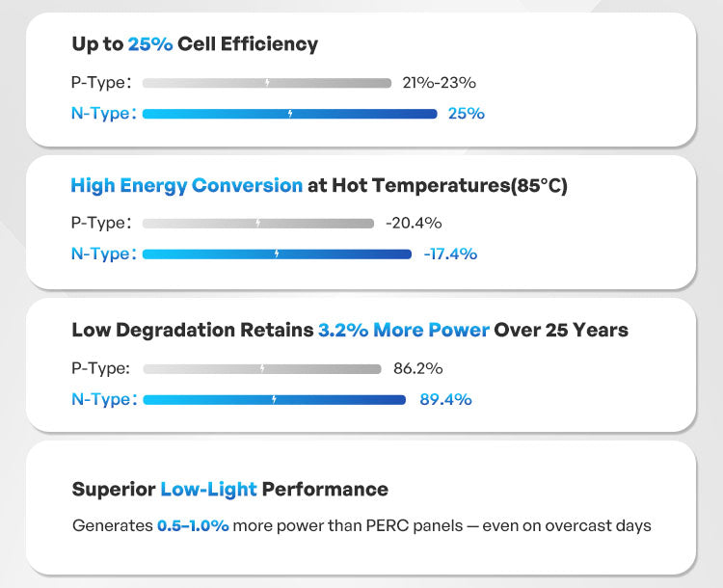Click the blue "3.2% More Power" text
The image size is (723, 588).
click(403, 330)
